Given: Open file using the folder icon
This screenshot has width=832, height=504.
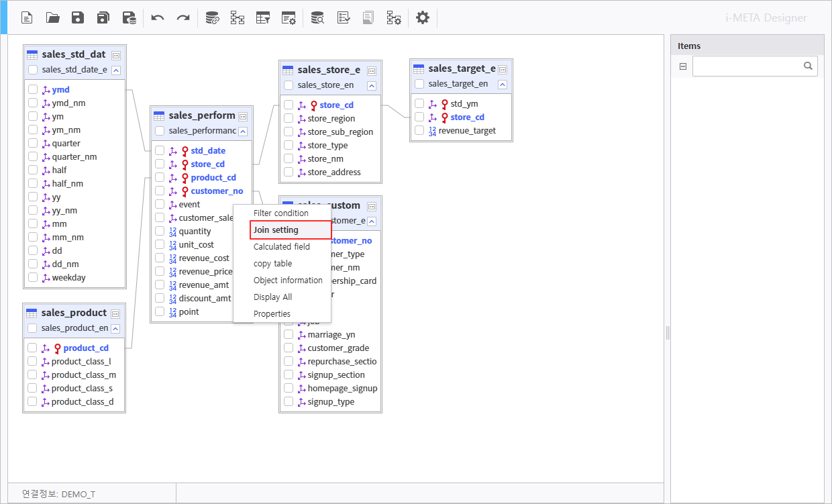Looking at the screenshot, I should (53, 18).
